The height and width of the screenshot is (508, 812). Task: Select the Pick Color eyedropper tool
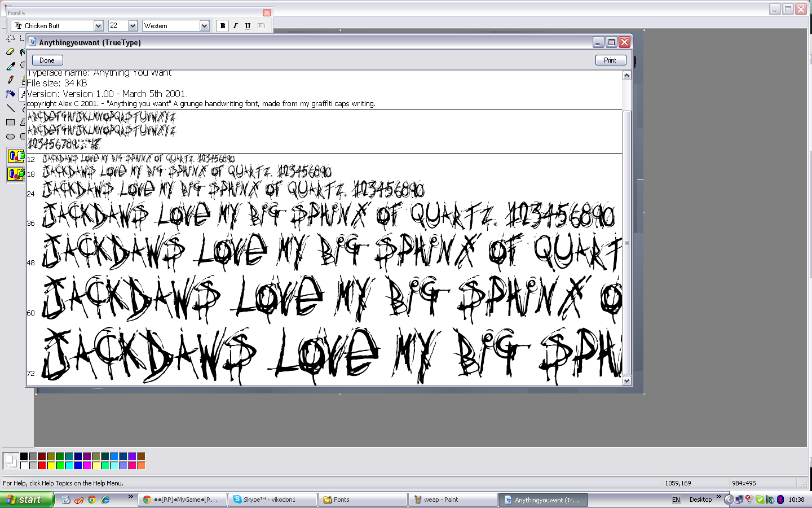coord(10,66)
